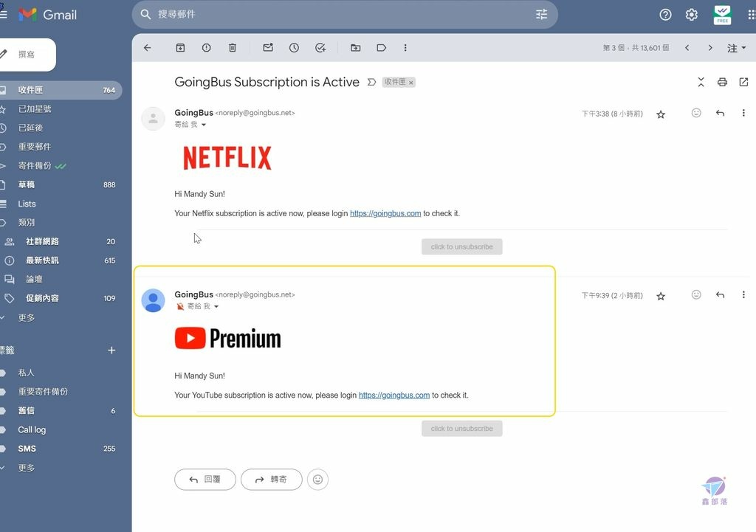Click the 轉寄 forward button
This screenshot has height=532, width=756.
(272, 480)
